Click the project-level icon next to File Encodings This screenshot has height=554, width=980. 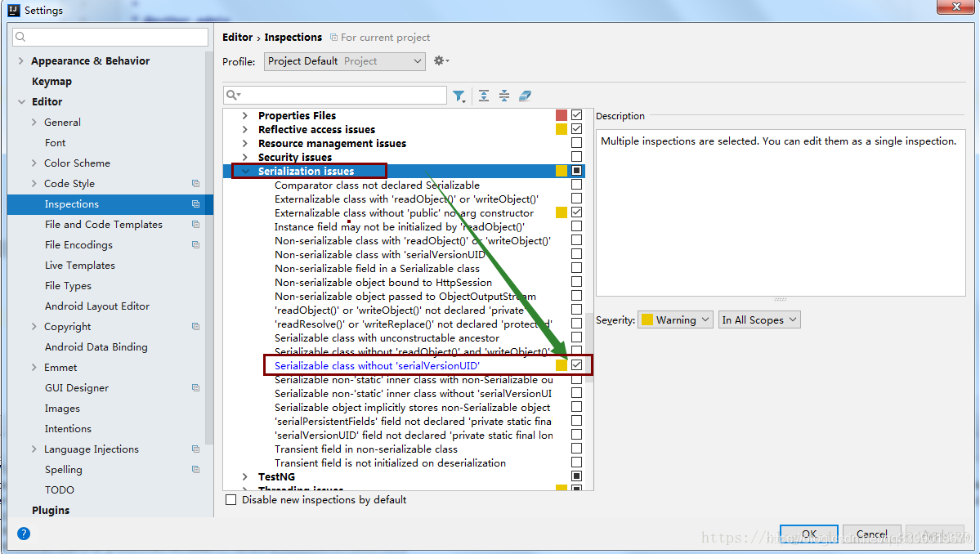pyautogui.click(x=195, y=245)
